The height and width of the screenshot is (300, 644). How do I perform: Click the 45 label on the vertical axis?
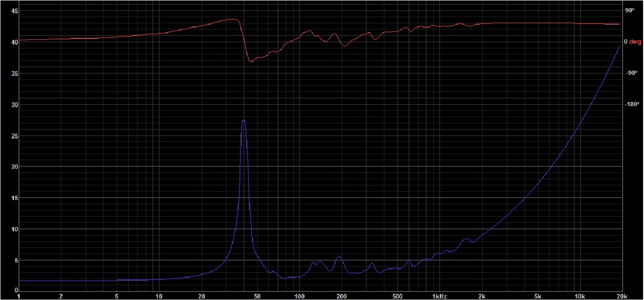15,11
